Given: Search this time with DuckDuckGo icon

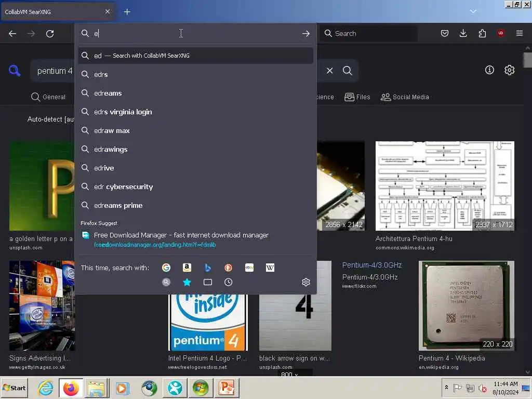Looking at the screenshot, I should coord(229,268).
